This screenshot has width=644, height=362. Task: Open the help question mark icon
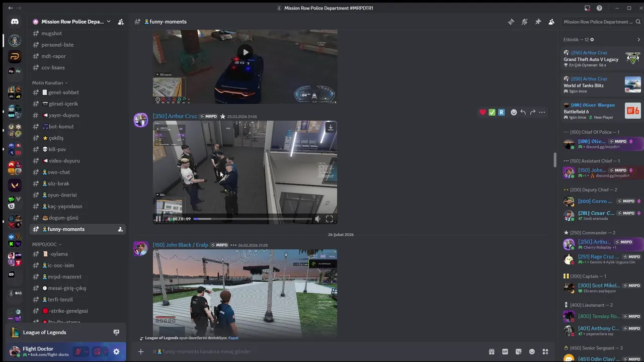click(x=599, y=8)
